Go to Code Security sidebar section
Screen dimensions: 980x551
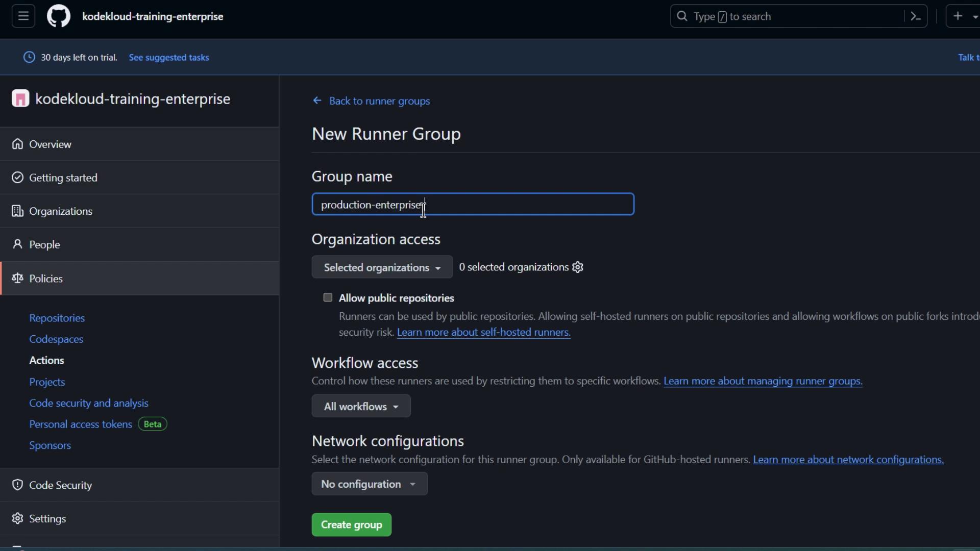click(60, 485)
